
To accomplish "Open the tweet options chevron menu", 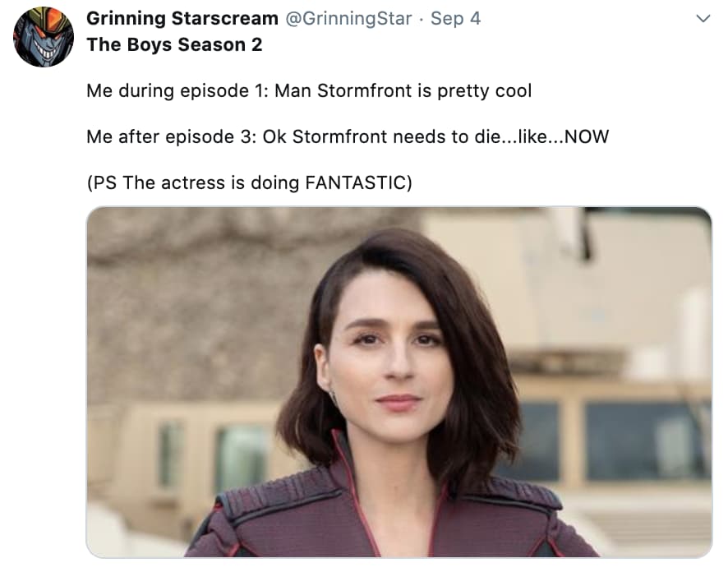I will point(703,18).
